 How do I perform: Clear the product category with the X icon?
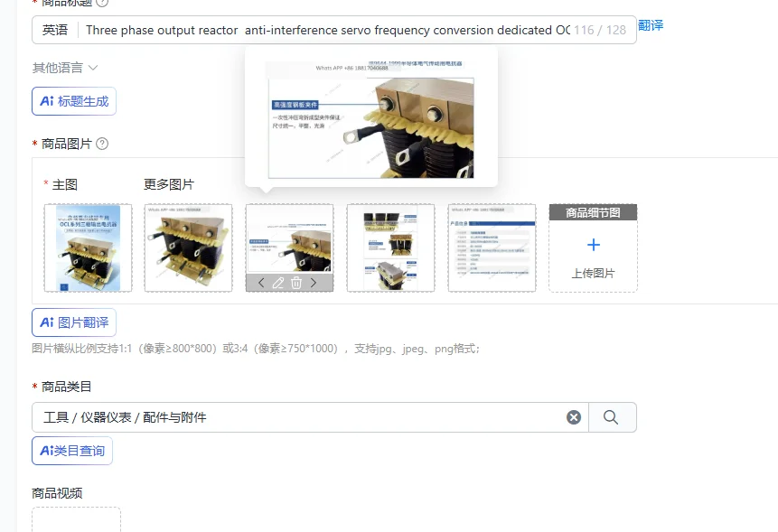574,417
